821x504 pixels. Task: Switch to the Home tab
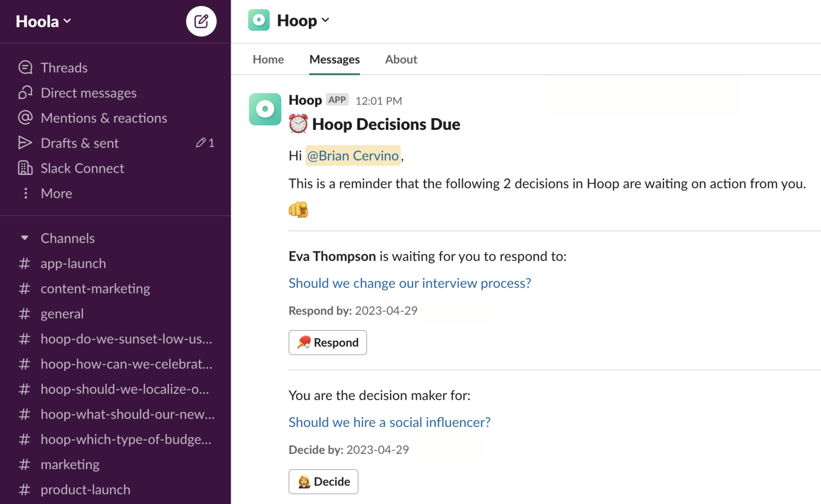click(268, 59)
